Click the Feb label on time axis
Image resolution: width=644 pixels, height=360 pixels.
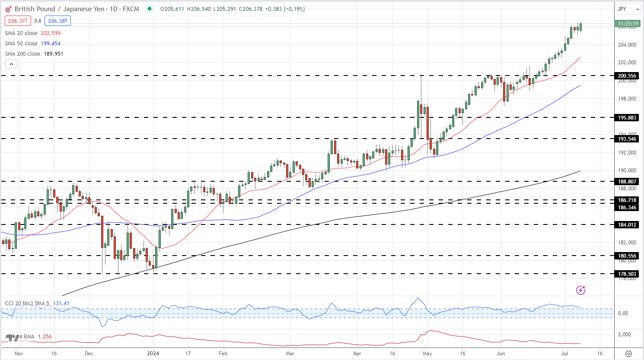click(x=223, y=353)
